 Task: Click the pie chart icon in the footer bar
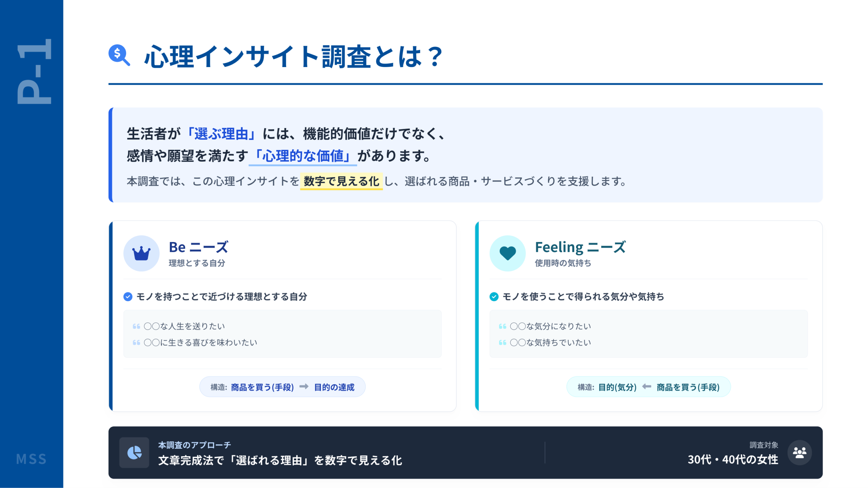click(134, 453)
